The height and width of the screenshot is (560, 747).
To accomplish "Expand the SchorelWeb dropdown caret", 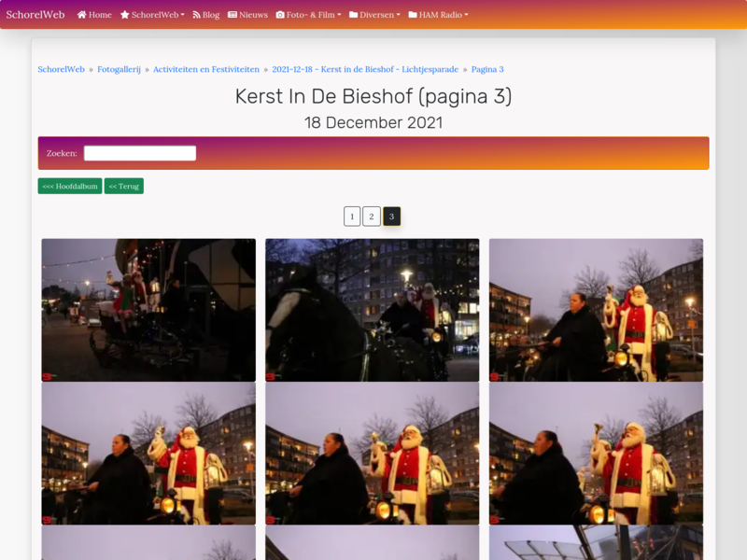I will (182, 15).
